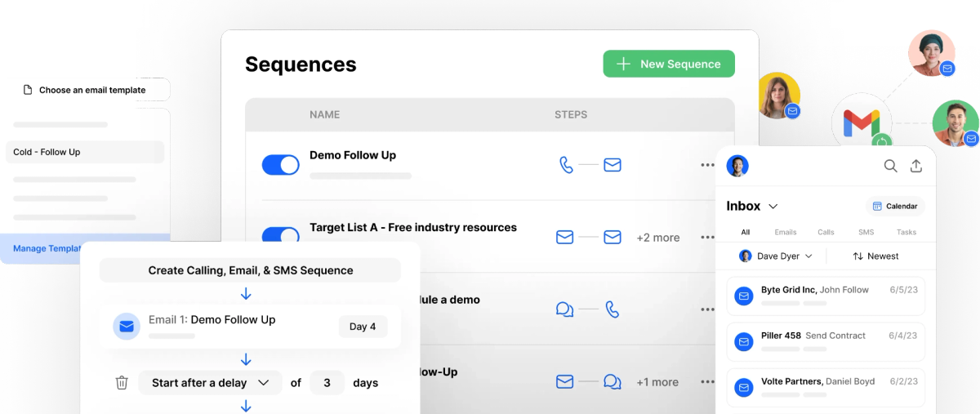Image resolution: width=980 pixels, height=414 pixels.
Task: Click the avatar wearing green headscarf
Action: [x=932, y=53]
